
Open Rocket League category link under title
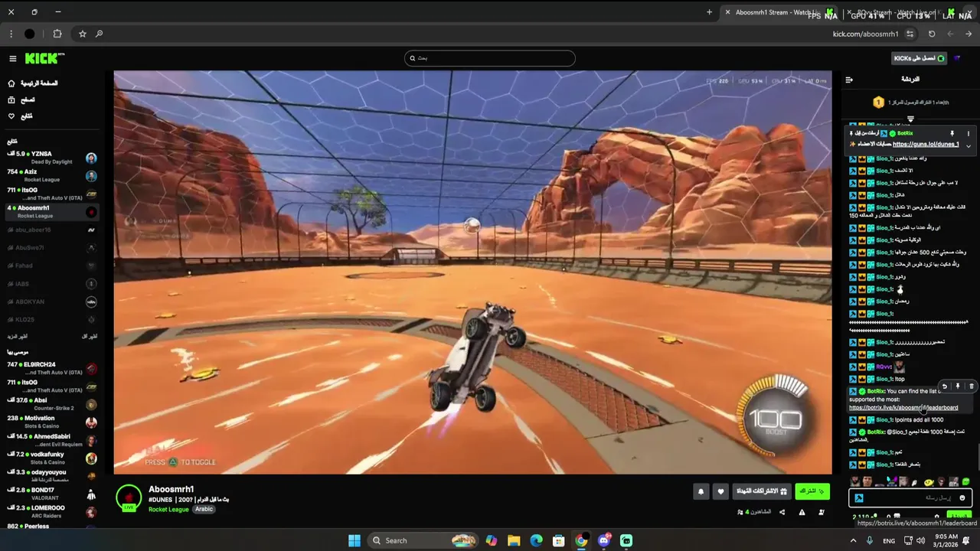tap(168, 510)
